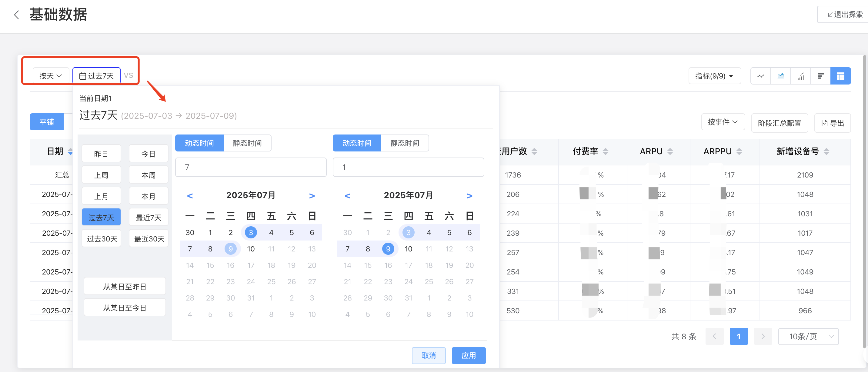Click value 2109 in 新增设备号 column

pyautogui.click(x=805, y=175)
